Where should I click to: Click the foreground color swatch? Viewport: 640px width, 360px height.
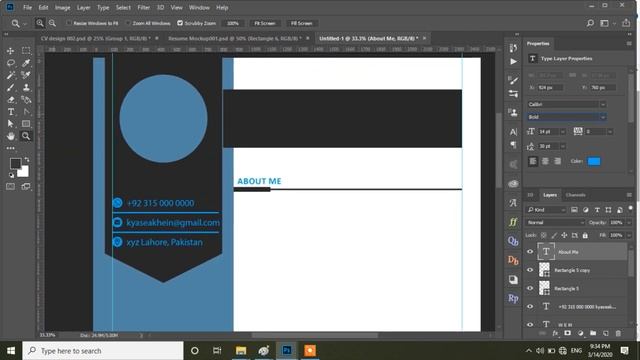16,164
